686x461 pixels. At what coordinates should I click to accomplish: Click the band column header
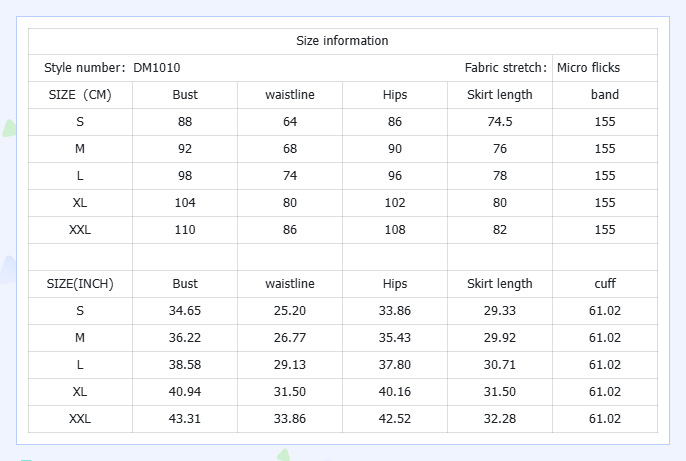605,95
